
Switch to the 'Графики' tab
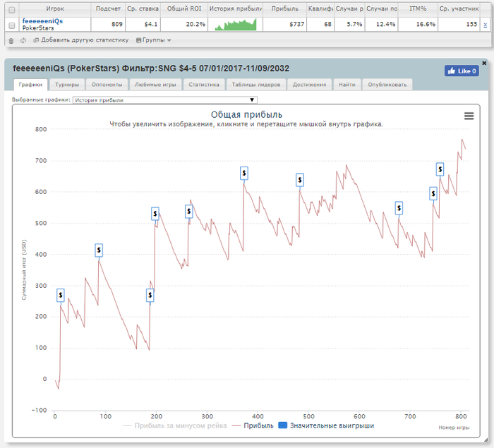[30, 85]
